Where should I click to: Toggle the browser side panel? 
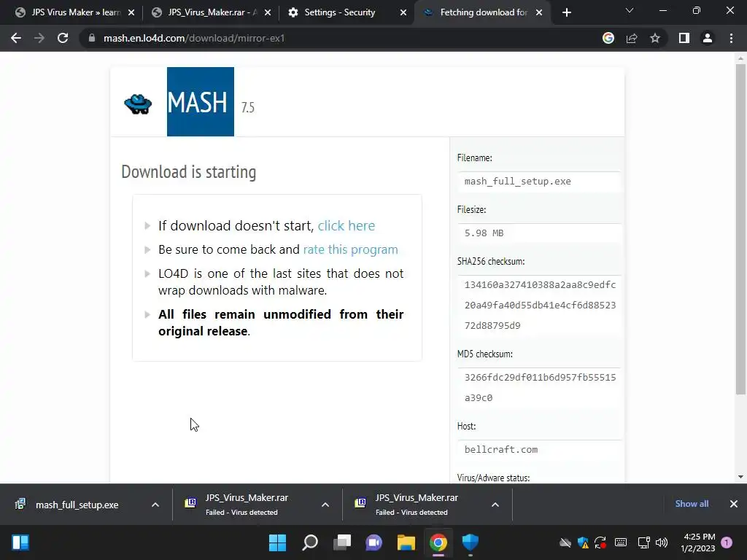click(x=684, y=38)
